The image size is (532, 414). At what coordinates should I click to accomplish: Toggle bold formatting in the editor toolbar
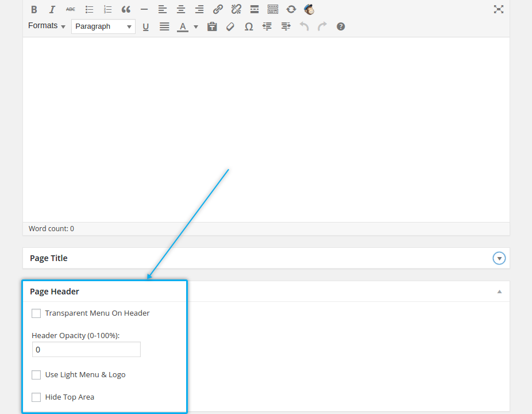coord(34,9)
